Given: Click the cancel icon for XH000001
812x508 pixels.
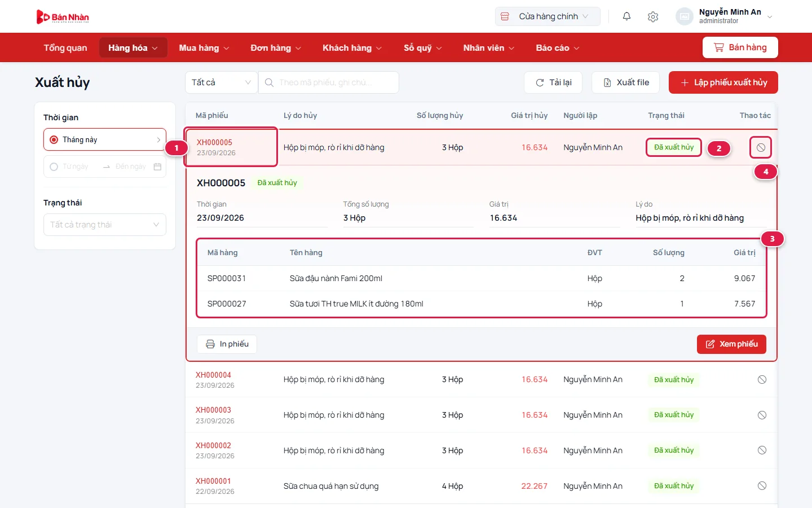Looking at the screenshot, I should point(762,486).
